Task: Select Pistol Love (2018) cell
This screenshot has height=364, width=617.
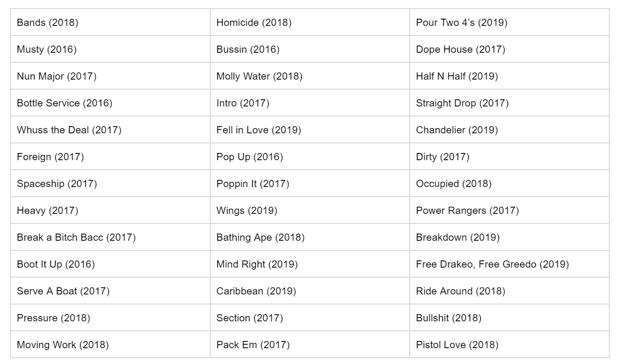Action: click(x=510, y=344)
